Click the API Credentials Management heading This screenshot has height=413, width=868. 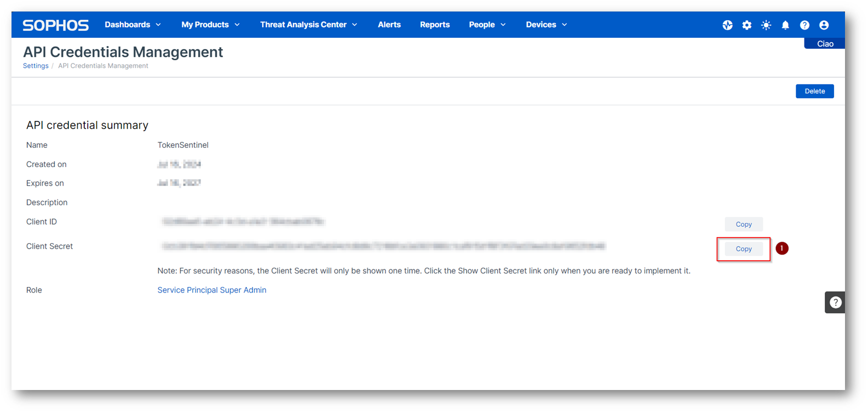point(123,52)
